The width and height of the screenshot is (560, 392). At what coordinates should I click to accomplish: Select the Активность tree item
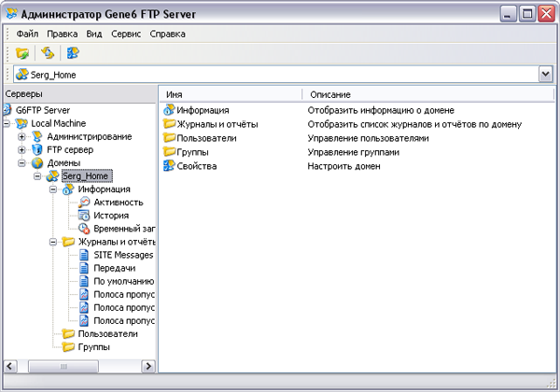[x=119, y=203]
